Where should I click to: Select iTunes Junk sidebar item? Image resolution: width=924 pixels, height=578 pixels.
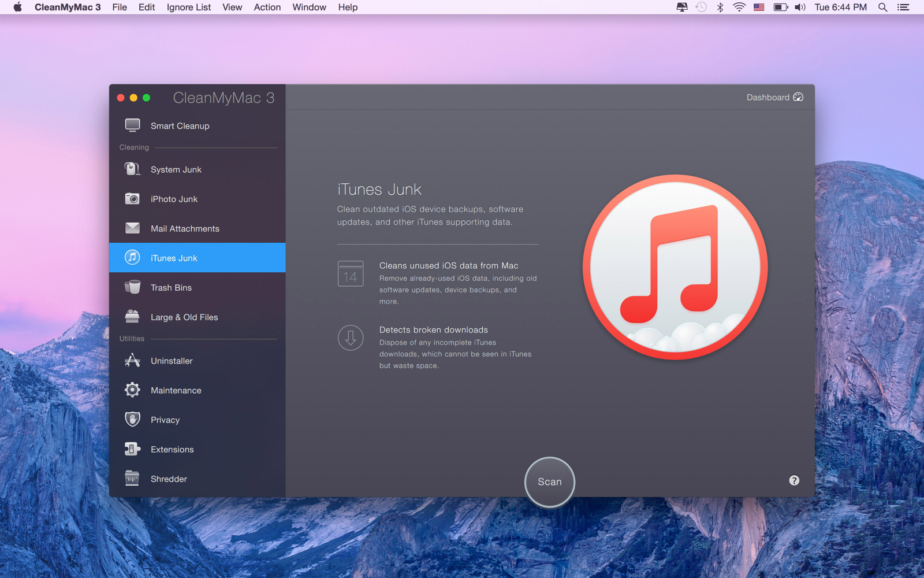198,258
